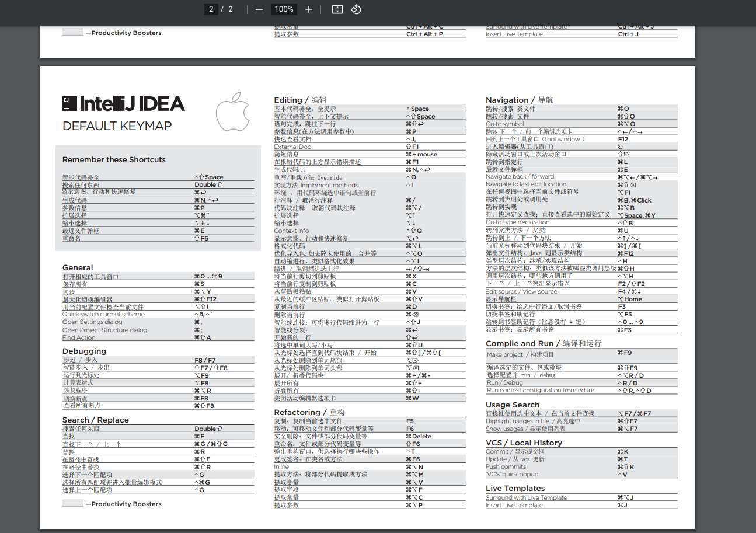Click the Live Templates heading
The height and width of the screenshot is (533, 756).
coord(515,488)
